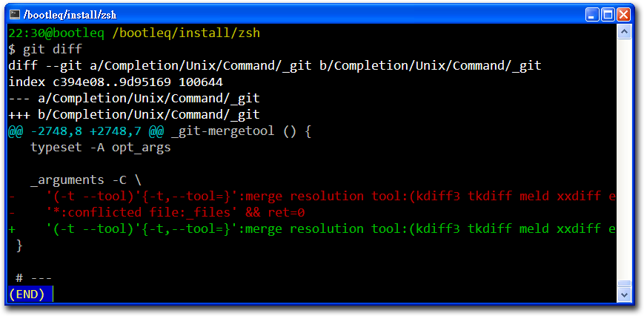Screen dimensions: 644x316
Task: Click the '$ git diff' command line
Action: 45,49
